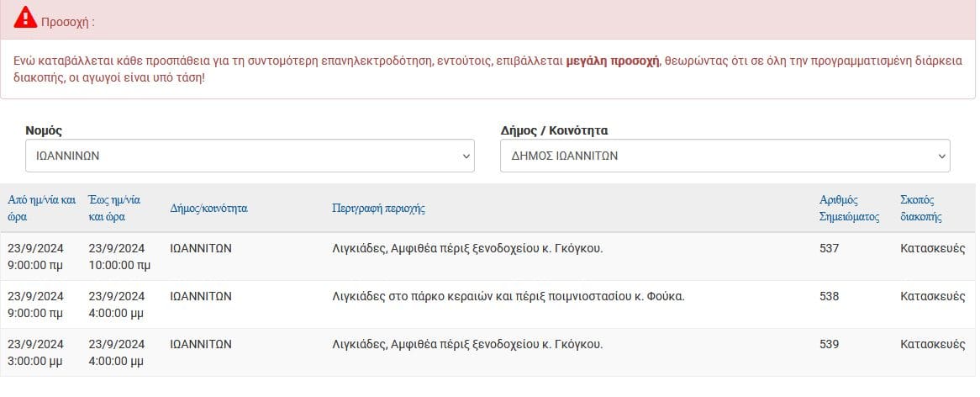
Task: Sort by Από ημ/νία και ώρα column
Action: 41,209
